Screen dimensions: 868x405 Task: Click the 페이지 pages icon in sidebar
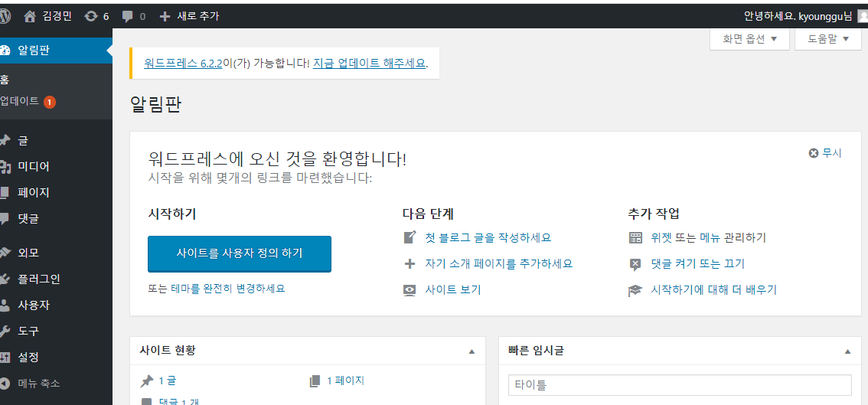(5, 193)
